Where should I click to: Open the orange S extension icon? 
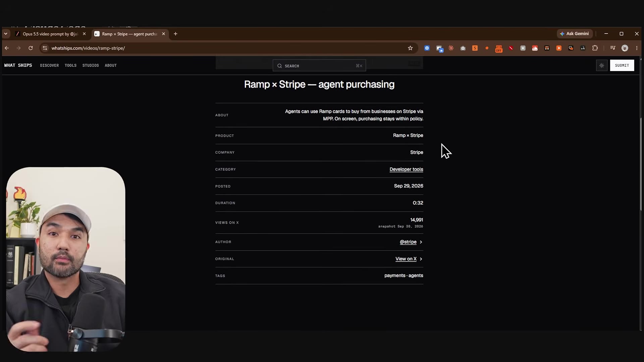(475, 48)
